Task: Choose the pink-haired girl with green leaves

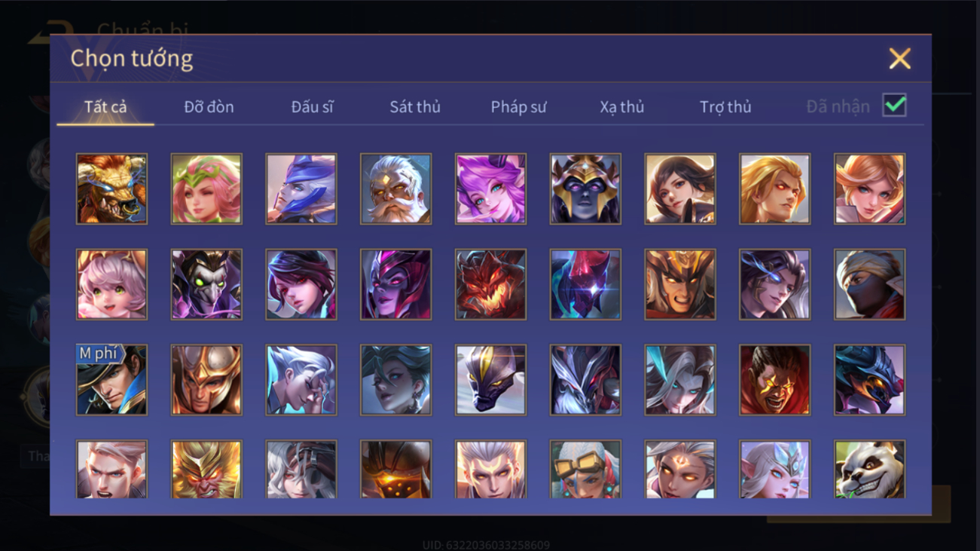Action: coord(206,188)
